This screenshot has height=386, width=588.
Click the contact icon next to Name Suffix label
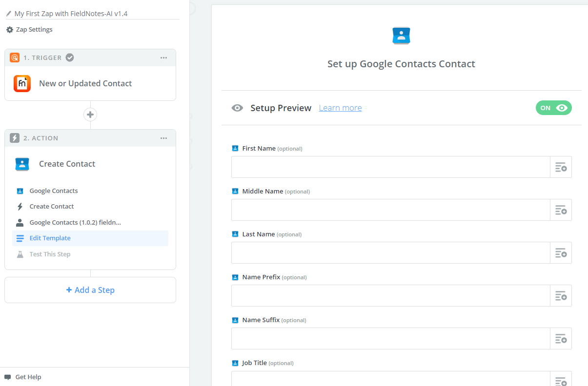tap(235, 320)
